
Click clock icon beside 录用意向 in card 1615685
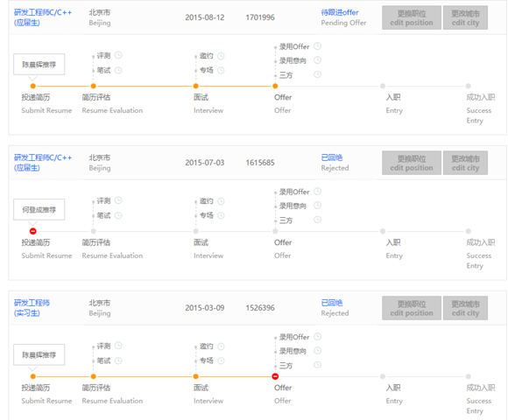[x=317, y=205]
